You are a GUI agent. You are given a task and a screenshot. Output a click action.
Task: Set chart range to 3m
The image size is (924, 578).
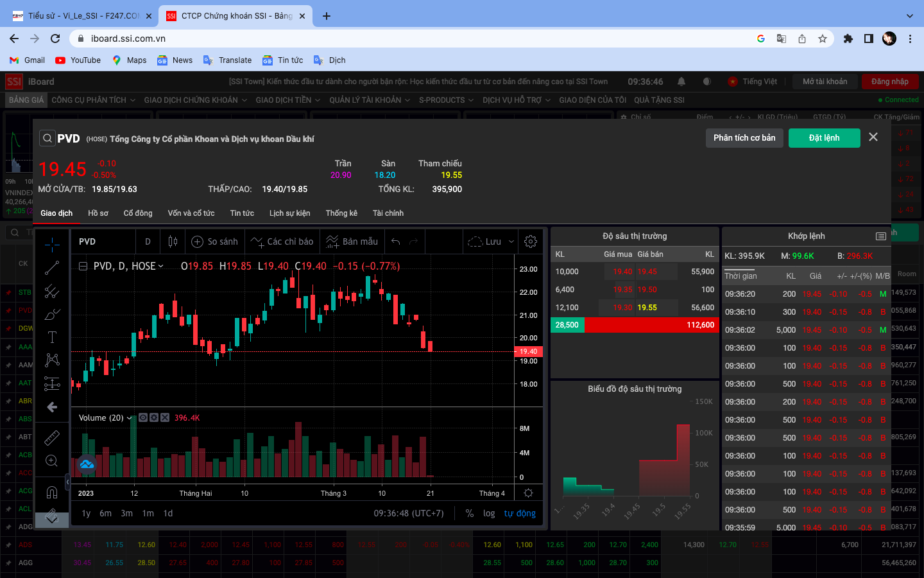127,513
